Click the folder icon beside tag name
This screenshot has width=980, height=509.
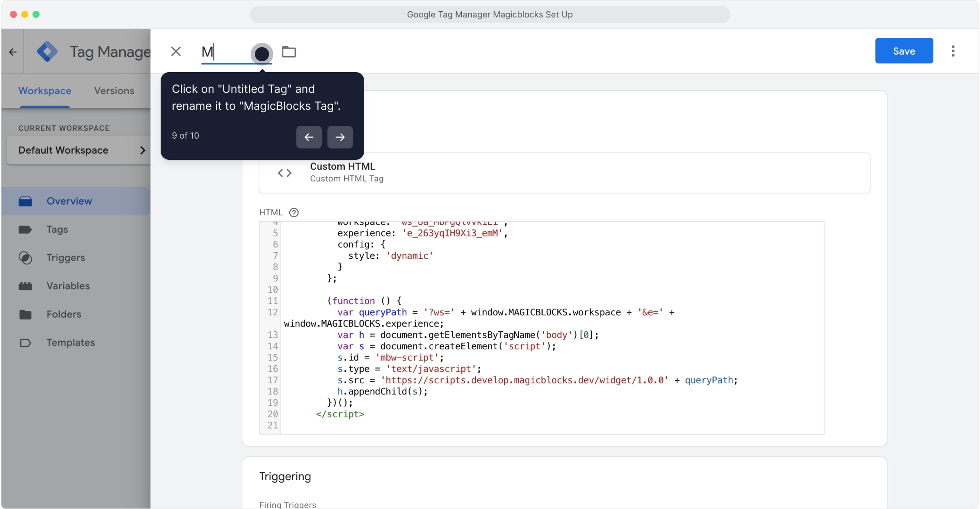[x=289, y=52]
